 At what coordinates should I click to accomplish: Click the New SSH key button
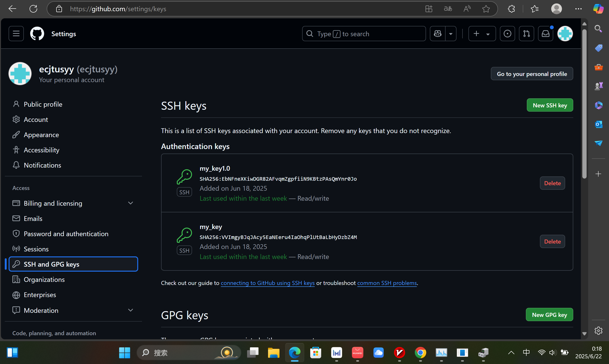tap(550, 105)
